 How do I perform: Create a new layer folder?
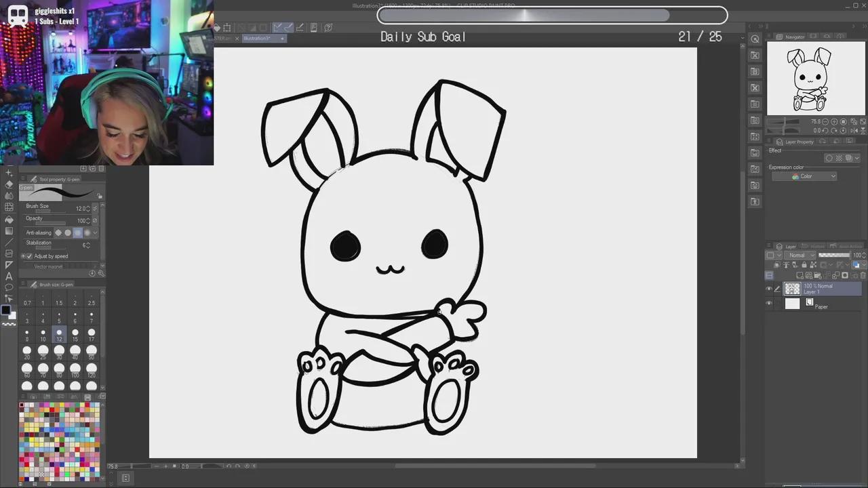[819, 275]
